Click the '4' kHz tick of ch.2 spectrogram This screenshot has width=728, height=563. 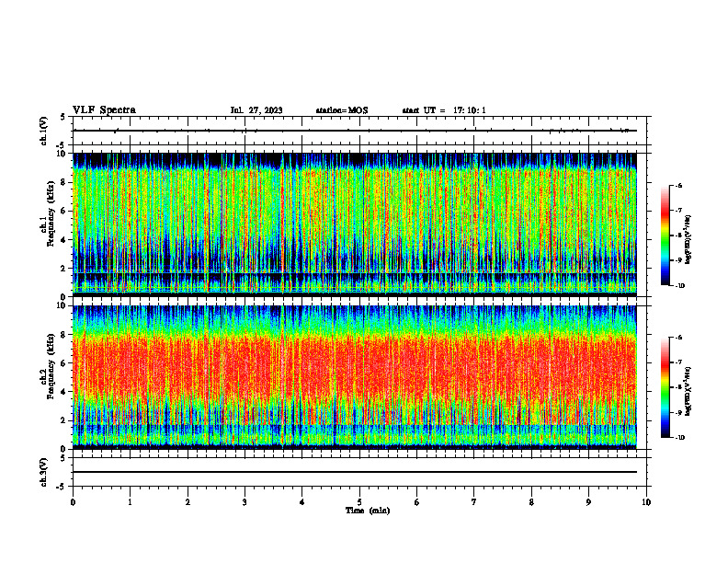(64, 392)
